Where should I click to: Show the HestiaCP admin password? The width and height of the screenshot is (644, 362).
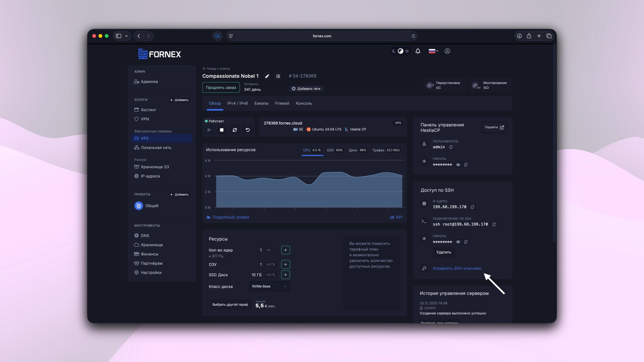458,165
